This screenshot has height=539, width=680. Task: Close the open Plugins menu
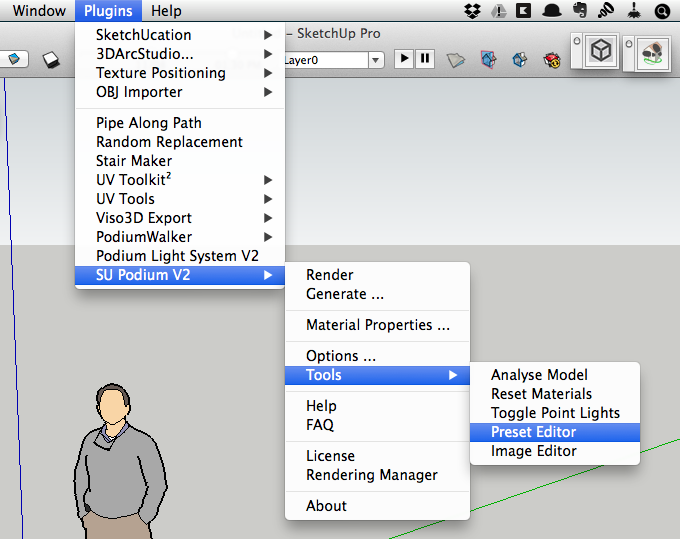pos(108,10)
